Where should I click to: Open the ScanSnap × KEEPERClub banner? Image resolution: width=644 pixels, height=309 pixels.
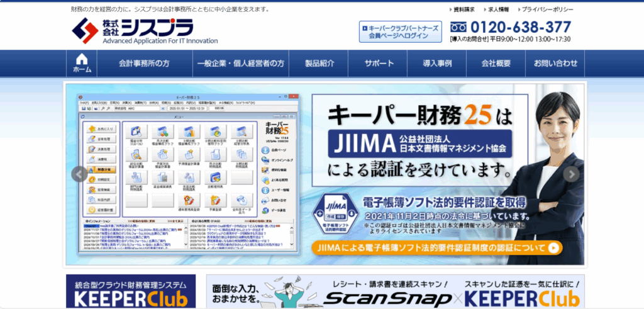396,292
